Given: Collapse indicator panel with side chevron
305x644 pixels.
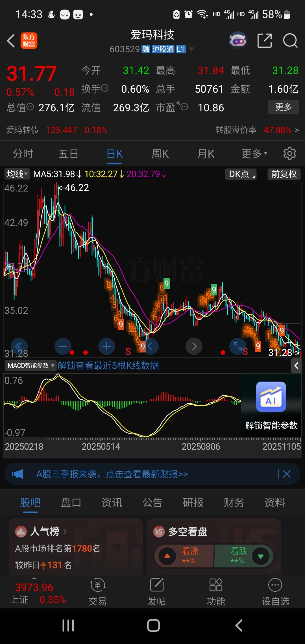Looking at the screenshot, I should coord(296,366).
